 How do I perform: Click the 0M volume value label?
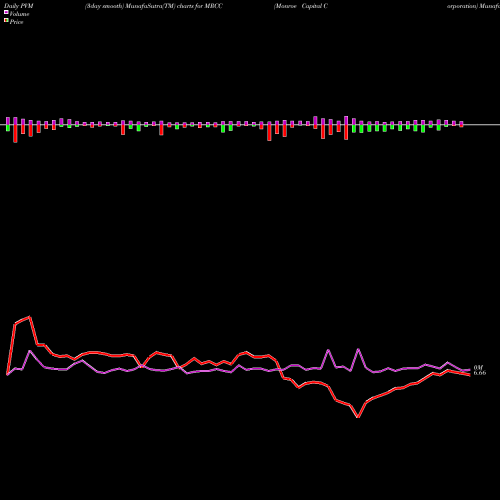click(x=478, y=368)
